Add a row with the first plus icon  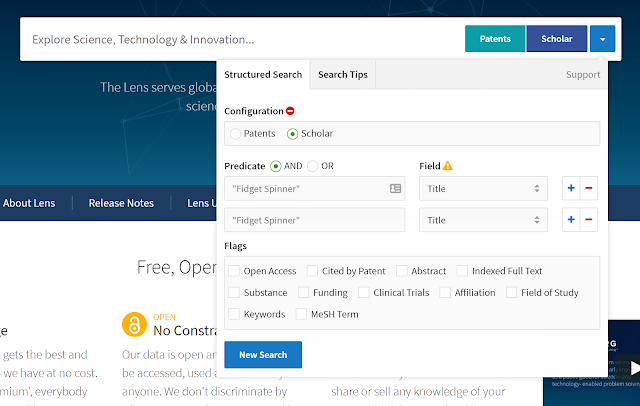tap(571, 188)
